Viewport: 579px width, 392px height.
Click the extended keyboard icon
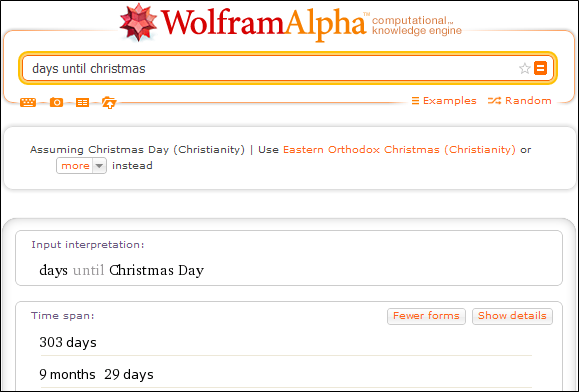click(28, 102)
